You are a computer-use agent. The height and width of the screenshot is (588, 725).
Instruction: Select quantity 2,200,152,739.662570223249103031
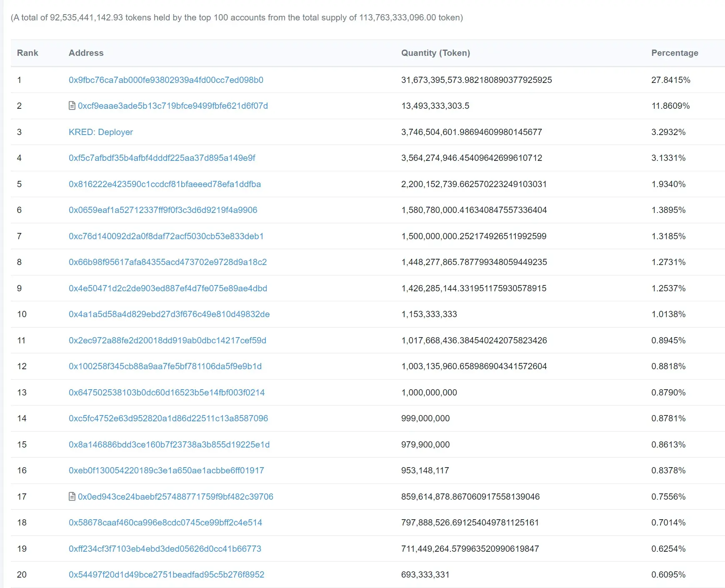474,184
